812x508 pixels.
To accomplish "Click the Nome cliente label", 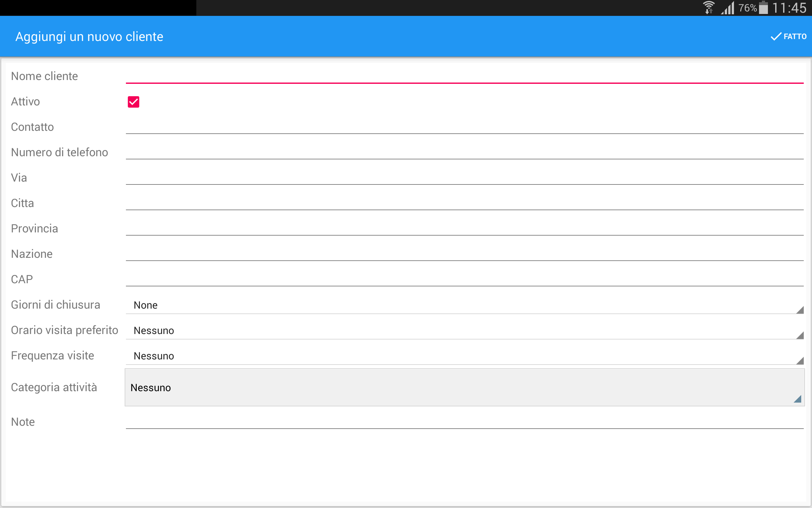I will 44,76.
